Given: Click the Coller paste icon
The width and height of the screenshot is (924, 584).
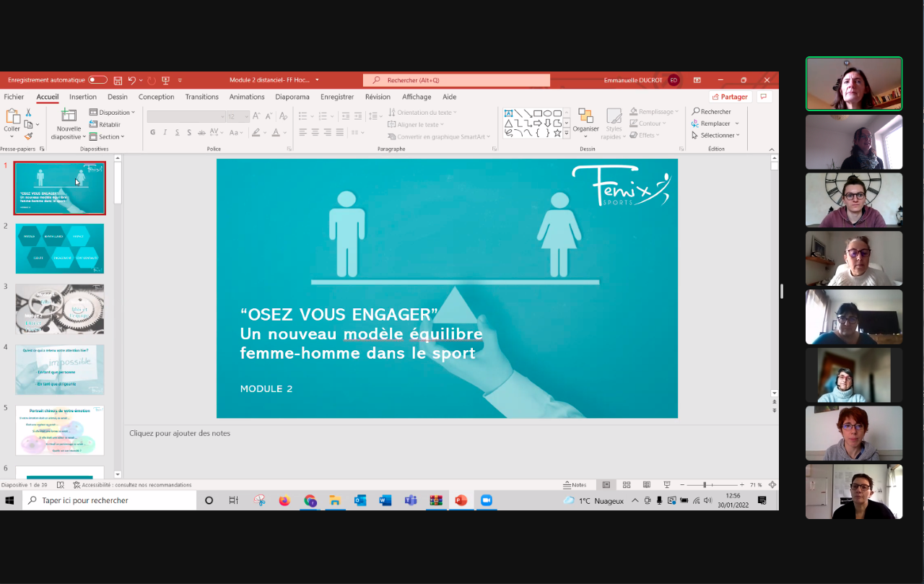Looking at the screenshot, I should point(12,116).
